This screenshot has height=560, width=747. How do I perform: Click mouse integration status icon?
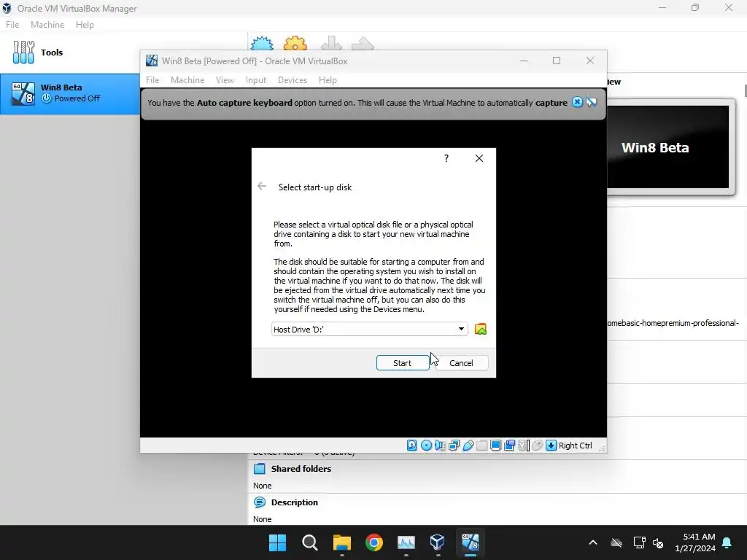pyautogui.click(x=537, y=446)
